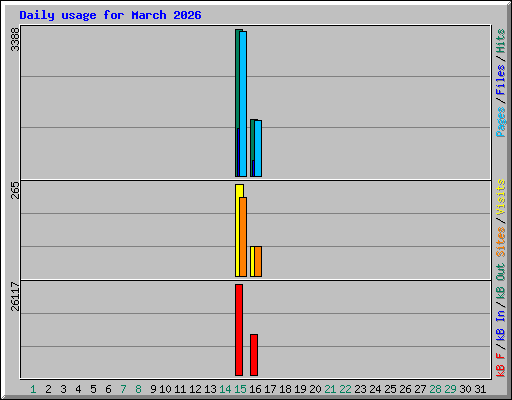This screenshot has height=400, width=512.
Task: Click x-axis day label 30
Action: [465, 389]
